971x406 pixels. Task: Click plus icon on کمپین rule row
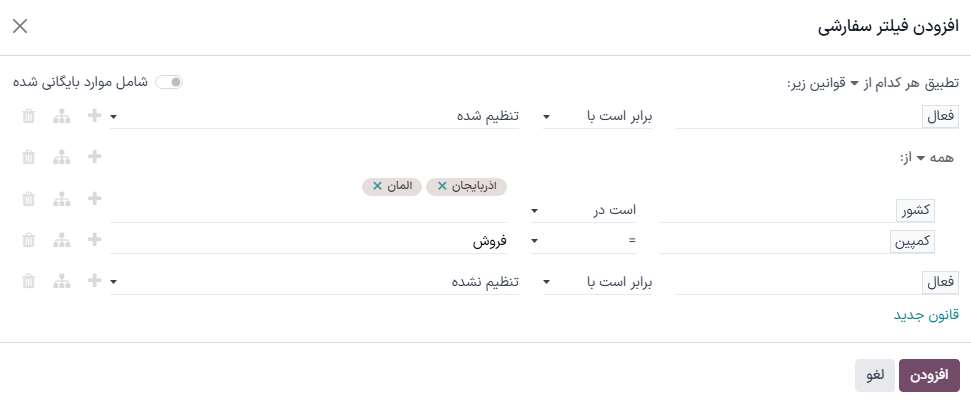point(95,239)
